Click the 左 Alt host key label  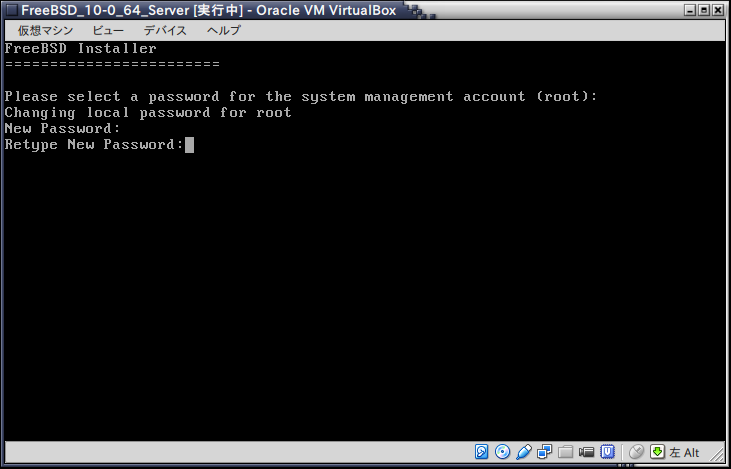683,451
